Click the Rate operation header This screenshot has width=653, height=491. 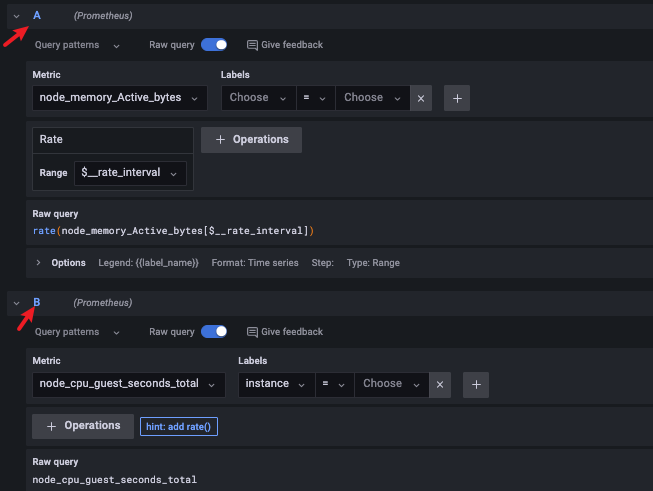(x=113, y=140)
